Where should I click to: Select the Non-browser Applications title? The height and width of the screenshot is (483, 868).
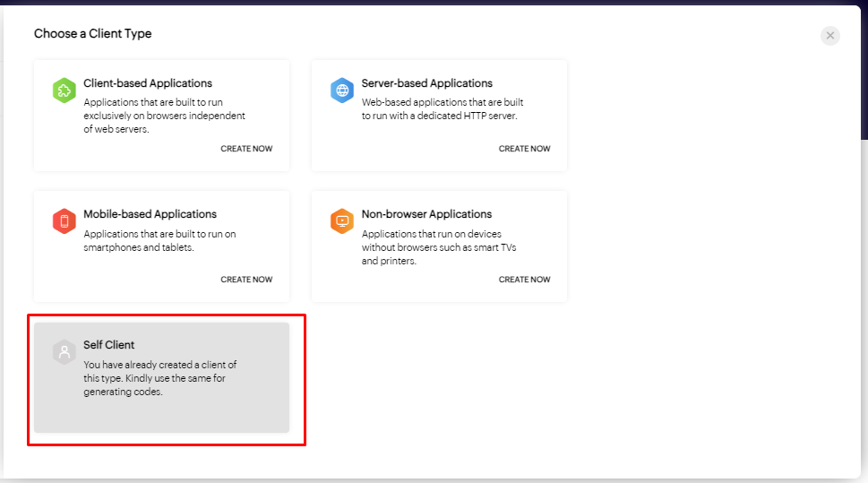(426, 214)
